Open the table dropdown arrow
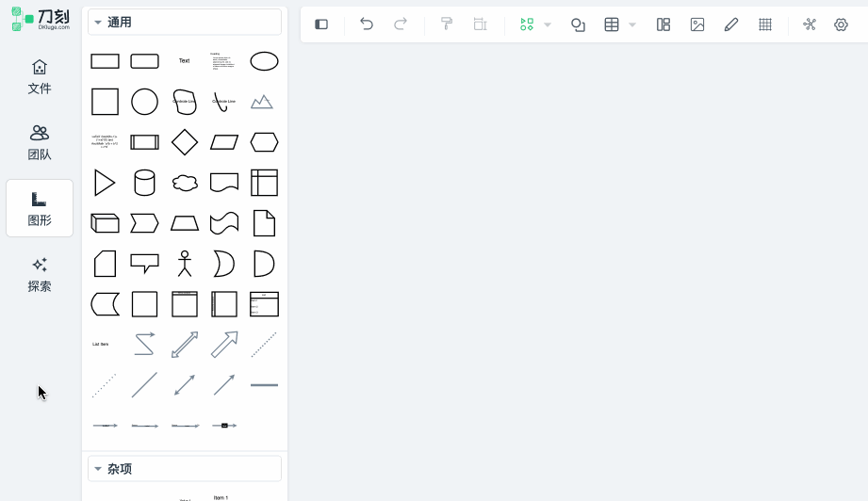This screenshot has height=501, width=868. point(632,25)
